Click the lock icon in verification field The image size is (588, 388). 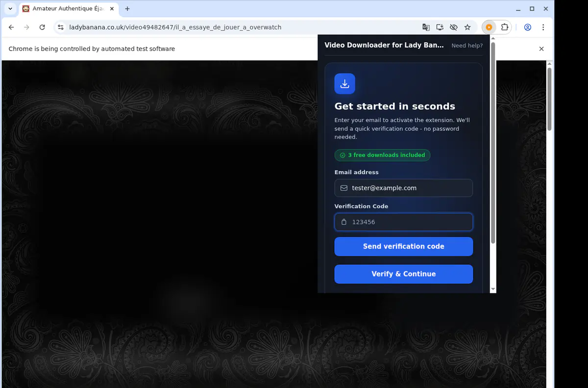point(344,222)
